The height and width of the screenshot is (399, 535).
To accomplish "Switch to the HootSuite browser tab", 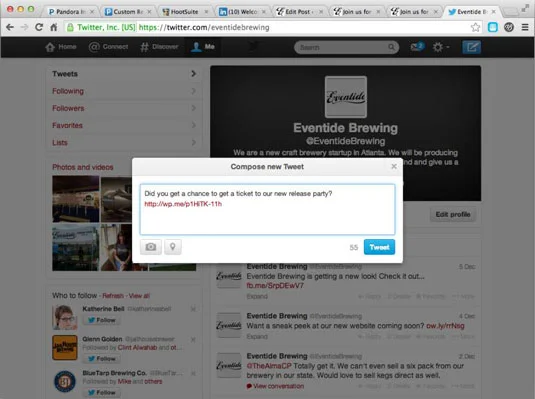I will [x=184, y=12].
